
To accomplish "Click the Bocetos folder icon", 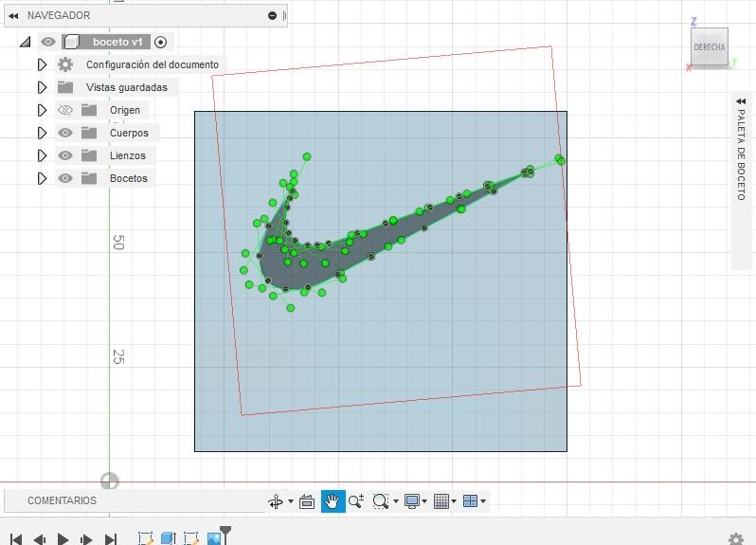I will [89, 178].
